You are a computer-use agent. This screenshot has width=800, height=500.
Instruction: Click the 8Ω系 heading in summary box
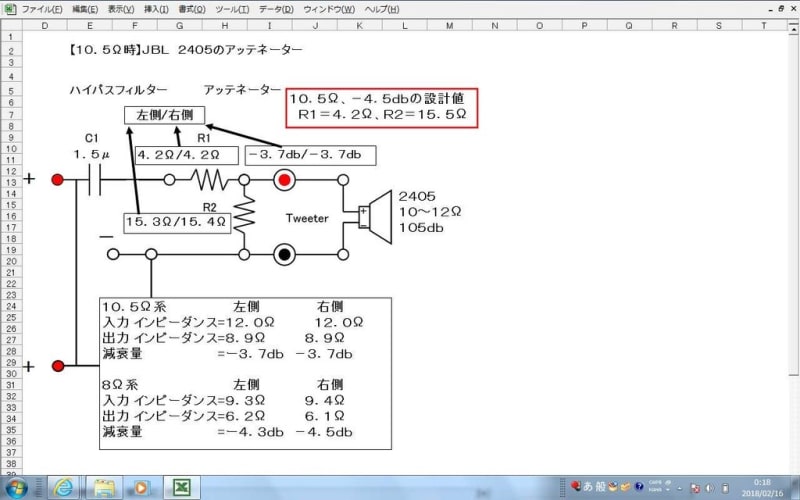click(x=120, y=385)
